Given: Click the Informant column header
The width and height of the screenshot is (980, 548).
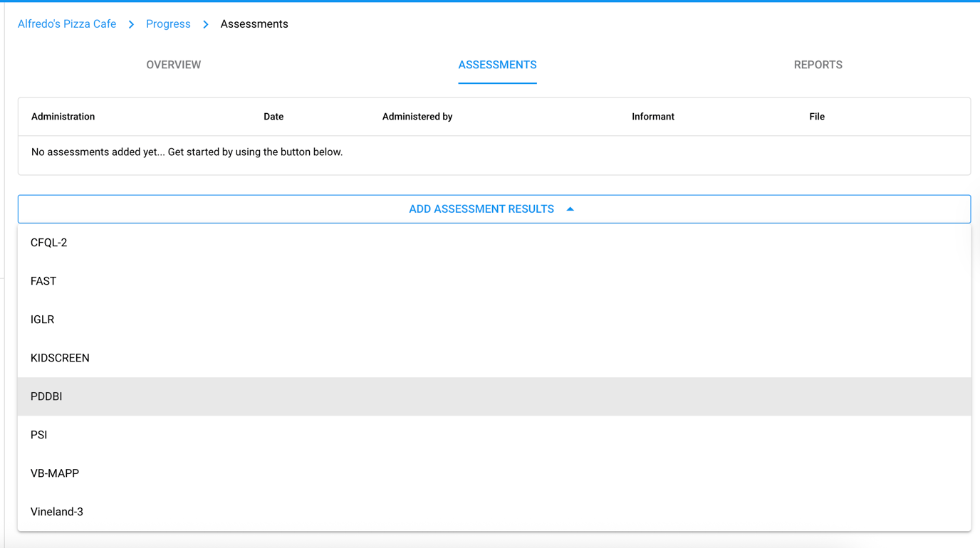Looking at the screenshot, I should pyautogui.click(x=652, y=116).
